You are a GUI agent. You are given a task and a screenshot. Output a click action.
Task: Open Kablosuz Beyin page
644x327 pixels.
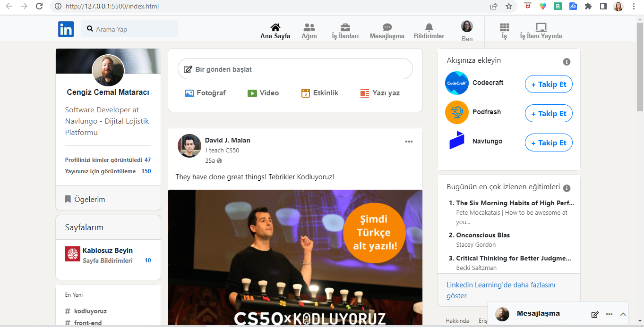(x=108, y=250)
